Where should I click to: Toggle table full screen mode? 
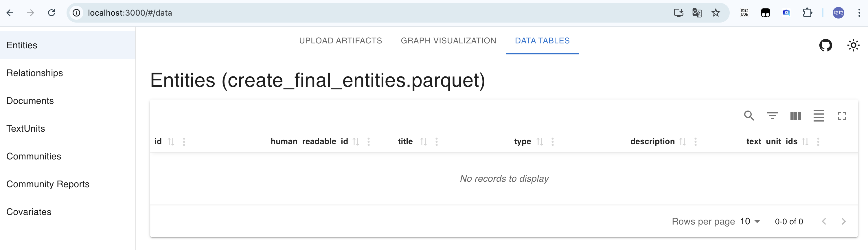(x=842, y=115)
